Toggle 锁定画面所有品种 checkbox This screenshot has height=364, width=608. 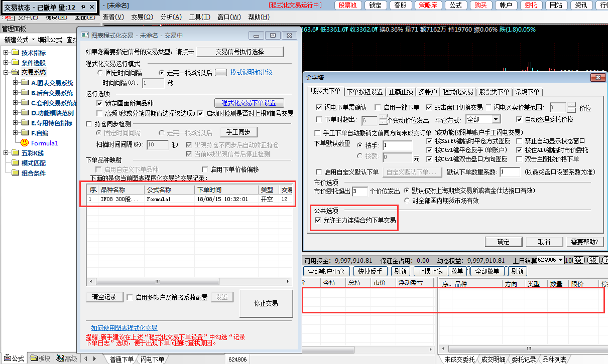coord(99,103)
